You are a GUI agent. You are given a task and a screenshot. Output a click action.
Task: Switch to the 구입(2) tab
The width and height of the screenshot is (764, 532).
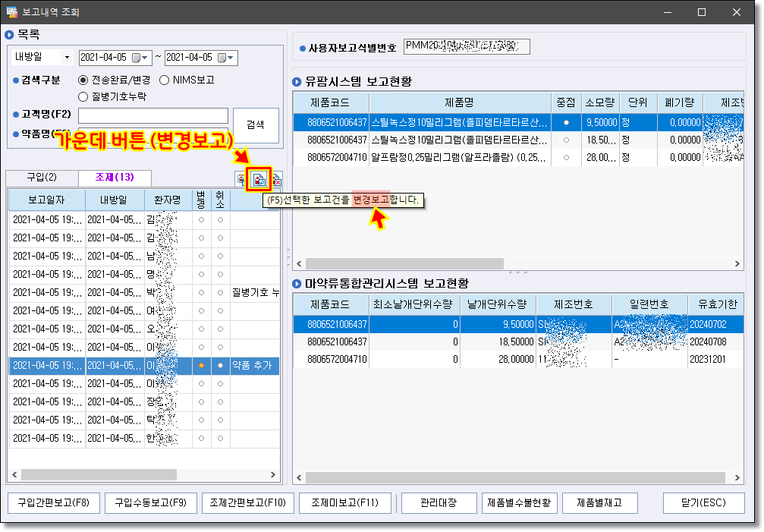pos(42,178)
